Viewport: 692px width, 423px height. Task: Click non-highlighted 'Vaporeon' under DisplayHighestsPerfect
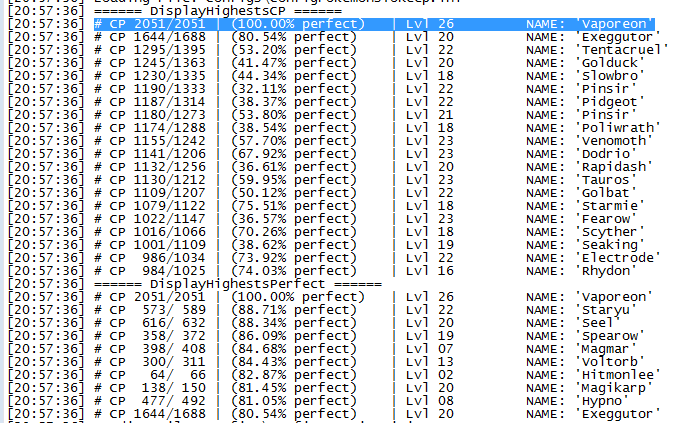click(614, 297)
